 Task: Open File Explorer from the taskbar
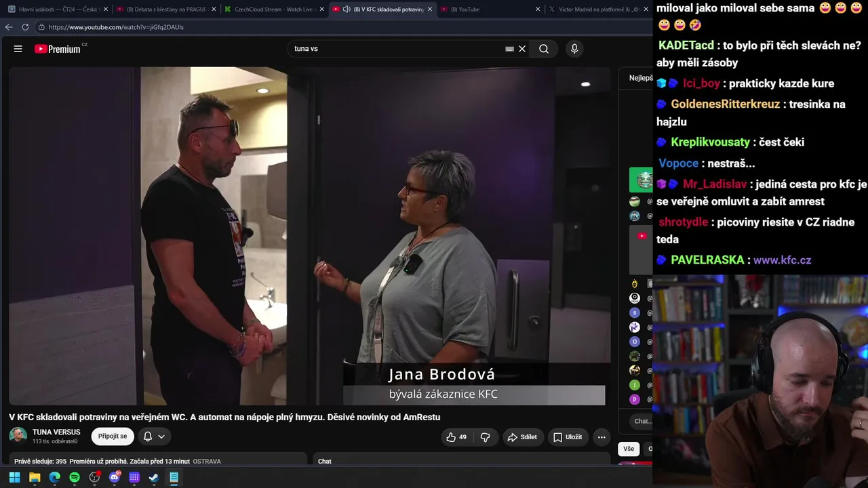tap(35, 477)
